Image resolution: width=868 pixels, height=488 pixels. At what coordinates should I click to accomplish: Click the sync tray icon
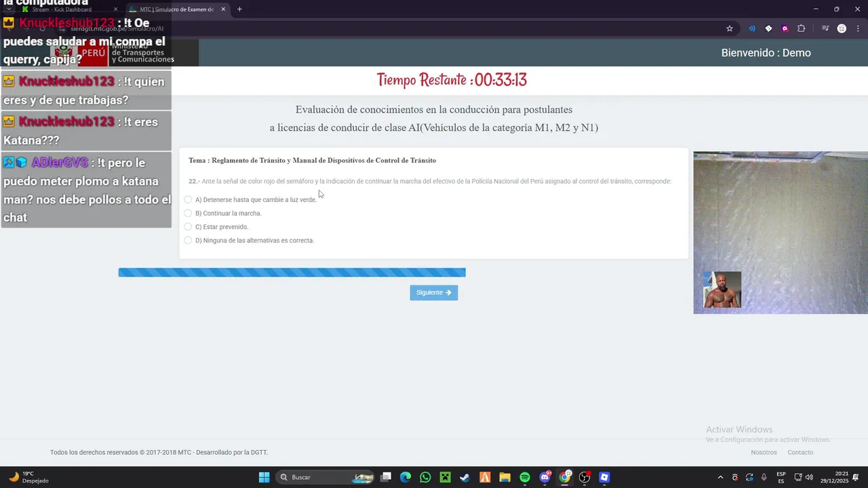[749, 477]
